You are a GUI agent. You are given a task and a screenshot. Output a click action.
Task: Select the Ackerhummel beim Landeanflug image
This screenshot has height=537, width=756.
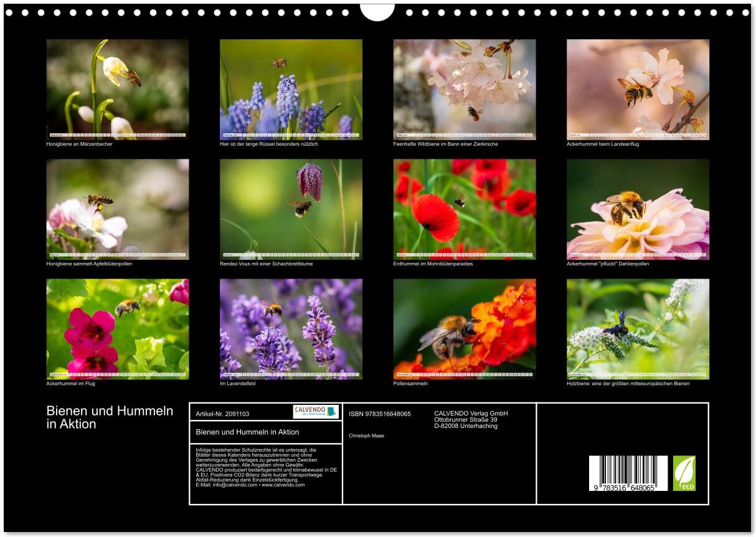tap(638, 89)
